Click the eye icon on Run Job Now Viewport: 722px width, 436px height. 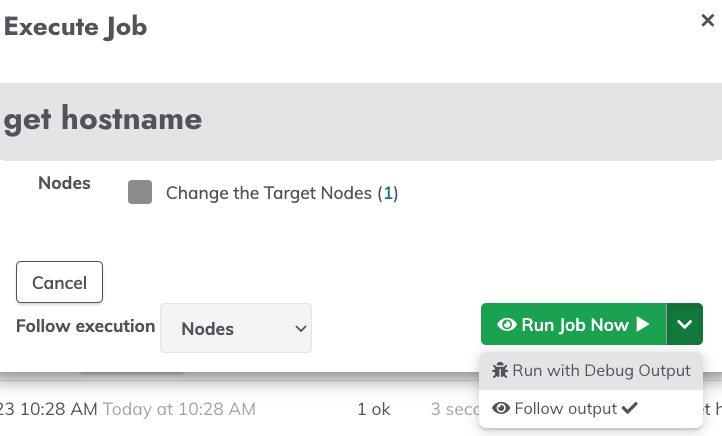tap(507, 325)
